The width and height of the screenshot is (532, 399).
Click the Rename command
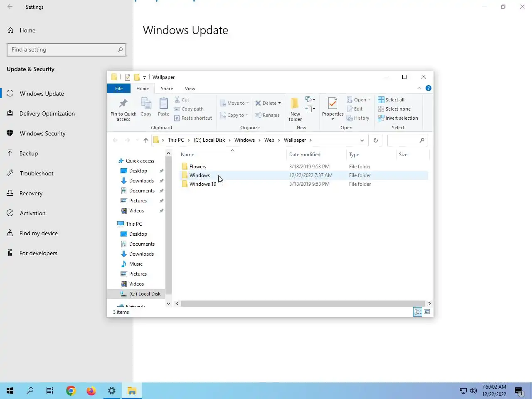click(267, 115)
